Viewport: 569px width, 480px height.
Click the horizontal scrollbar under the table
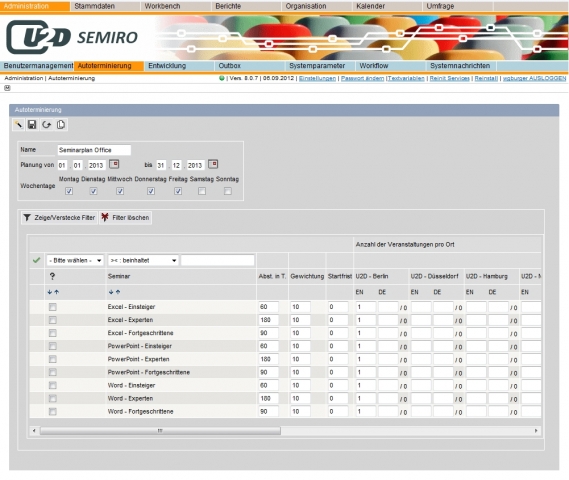point(160,431)
